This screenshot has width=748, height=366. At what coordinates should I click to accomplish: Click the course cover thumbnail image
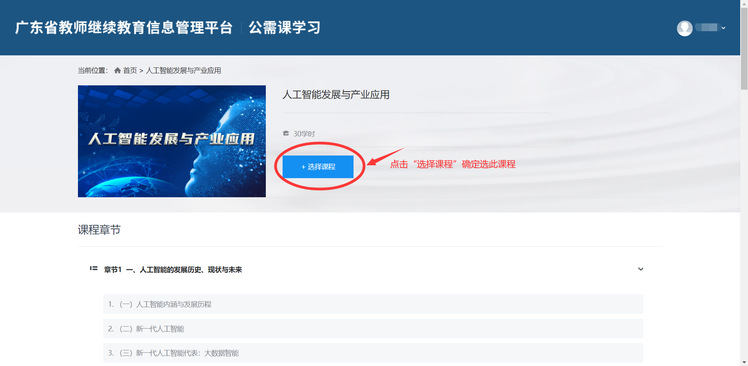point(172,141)
